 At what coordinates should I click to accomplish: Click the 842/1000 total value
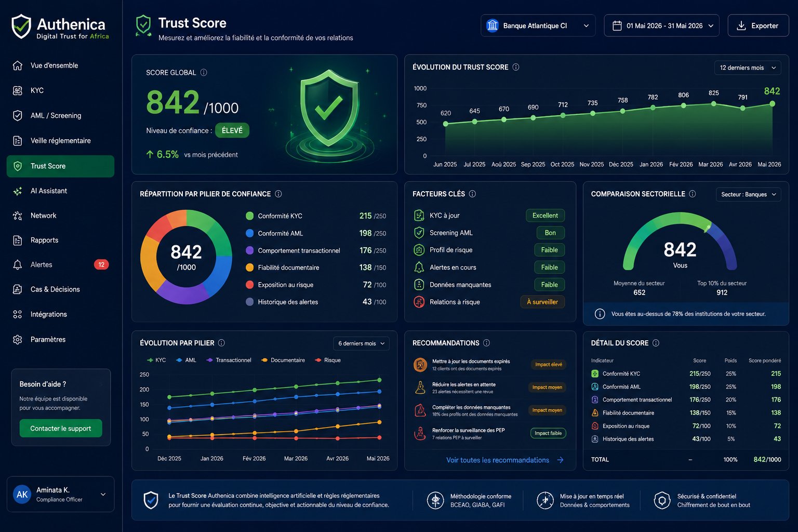pos(767,460)
